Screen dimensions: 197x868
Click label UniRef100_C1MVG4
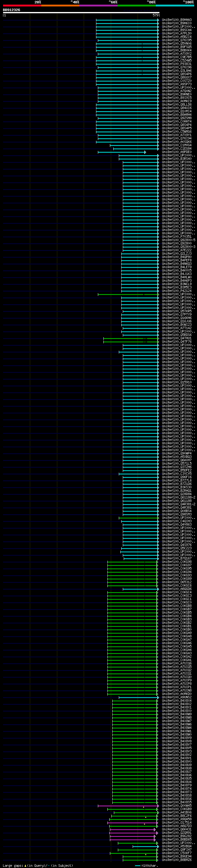(177, 145)
